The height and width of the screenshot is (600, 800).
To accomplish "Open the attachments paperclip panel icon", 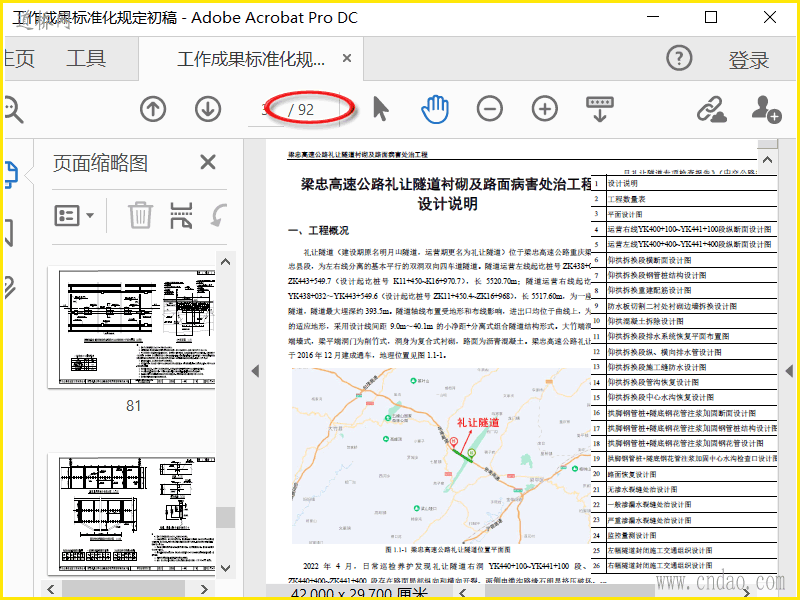I will (10, 287).
